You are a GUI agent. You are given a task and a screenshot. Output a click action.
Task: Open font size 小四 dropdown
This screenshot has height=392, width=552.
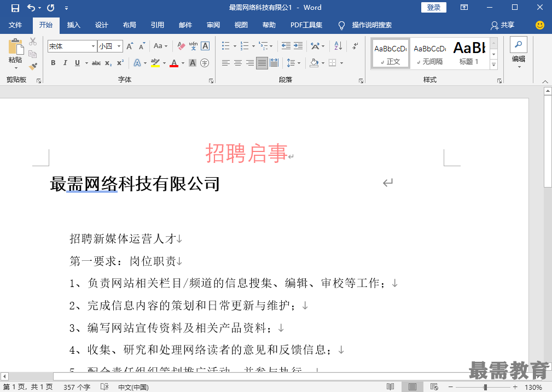coord(119,46)
